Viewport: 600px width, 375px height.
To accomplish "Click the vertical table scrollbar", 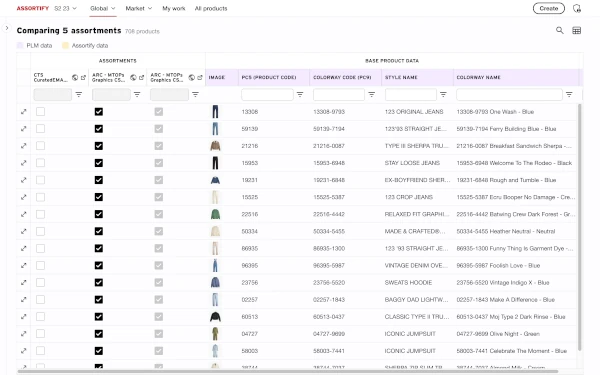I will tap(579, 227).
